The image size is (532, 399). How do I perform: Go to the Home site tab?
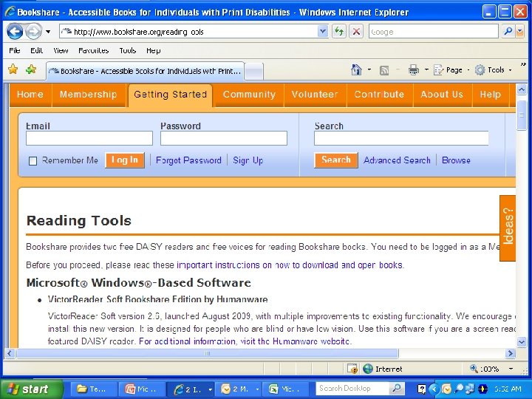coord(30,95)
